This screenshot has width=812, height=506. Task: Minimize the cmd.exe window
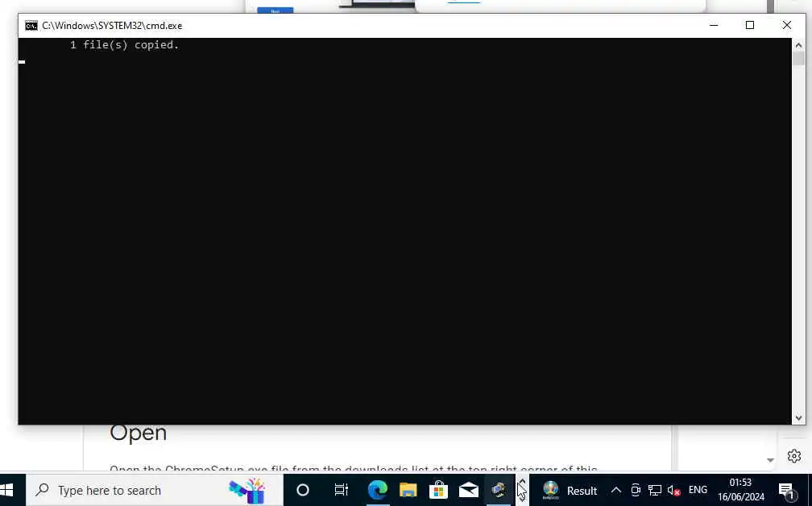click(x=714, y=25)
